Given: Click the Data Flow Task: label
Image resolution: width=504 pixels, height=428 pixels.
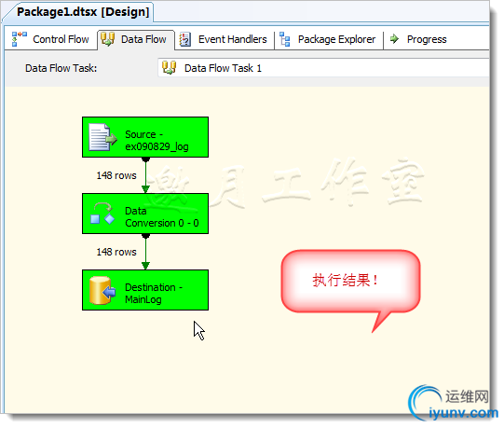Looking at the screenshot, I should coord(61,68).
